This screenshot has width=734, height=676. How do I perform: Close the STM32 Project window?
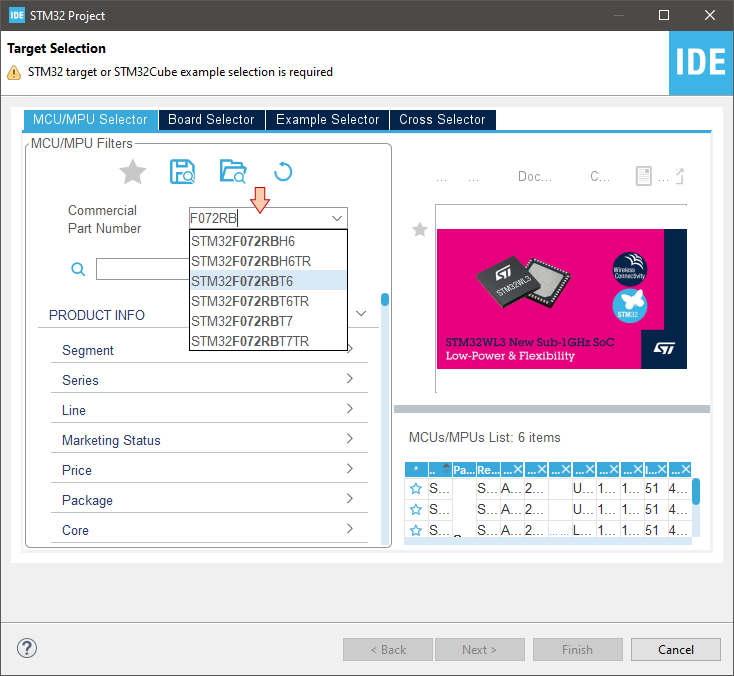[x=710, y=15]
